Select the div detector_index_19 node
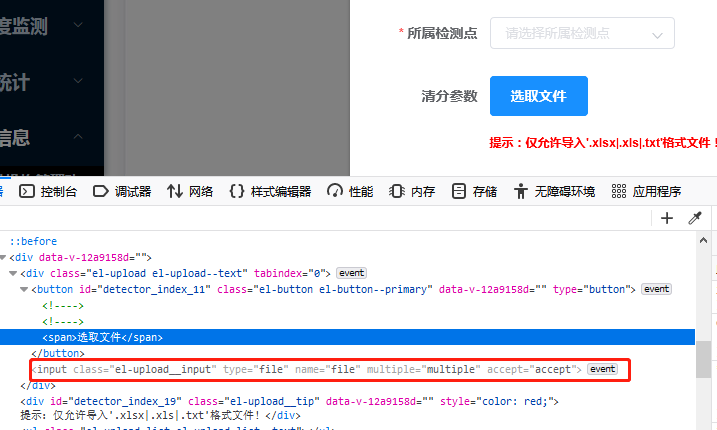 click(x=289, y=401)
